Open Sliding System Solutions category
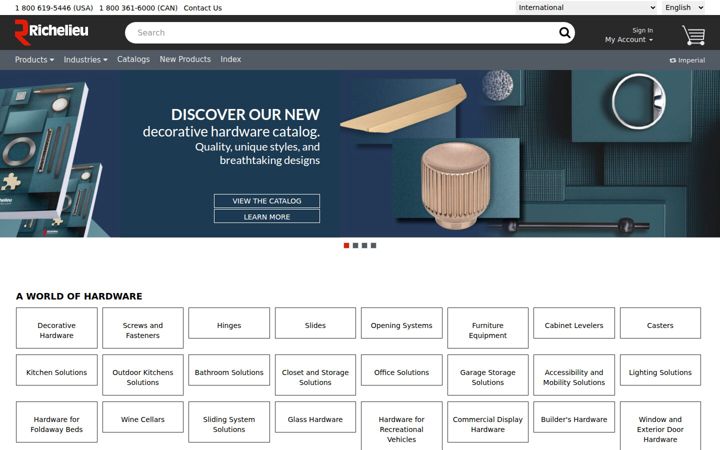This screenshot has width=720, height=450. pos(229,422)
